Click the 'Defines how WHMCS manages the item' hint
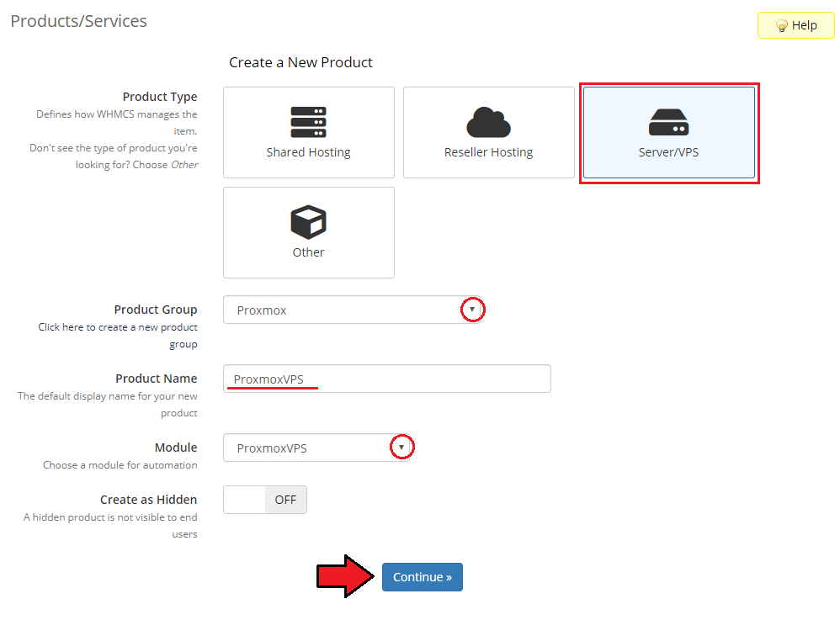The image size is (840, 620). point(117,122)
